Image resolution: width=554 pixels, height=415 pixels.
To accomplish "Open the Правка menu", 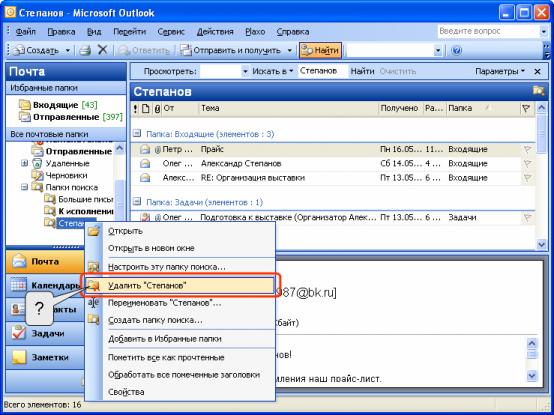I will [x=61, y=32].
